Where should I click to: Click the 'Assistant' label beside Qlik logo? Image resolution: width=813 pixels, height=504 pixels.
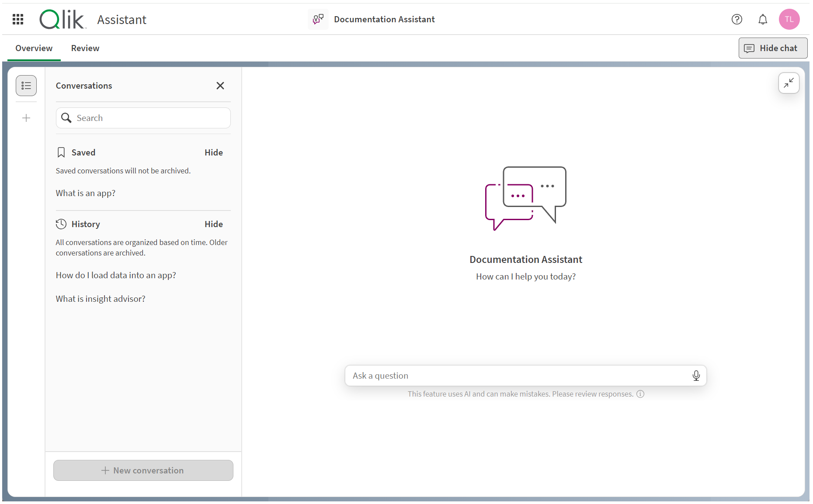tap(122, 20)
